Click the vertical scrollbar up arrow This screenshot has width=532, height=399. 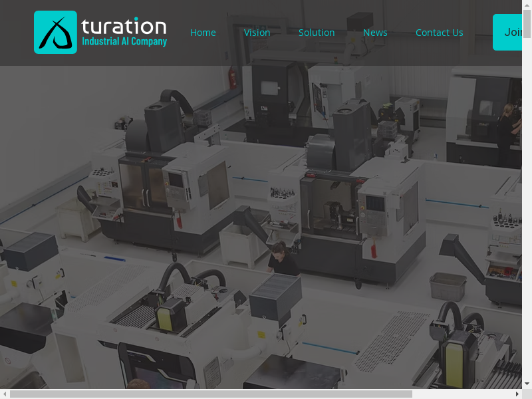(x=527, y=5)
